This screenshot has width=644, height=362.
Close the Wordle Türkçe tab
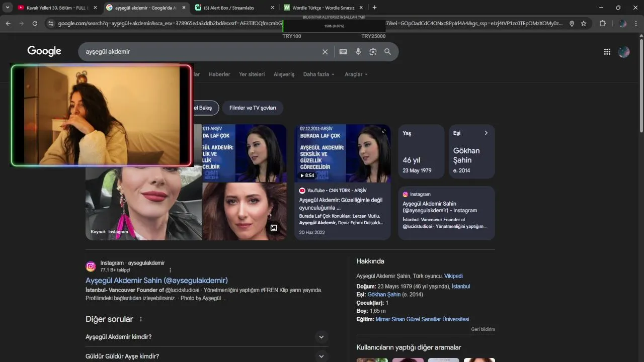pos(361,8)
